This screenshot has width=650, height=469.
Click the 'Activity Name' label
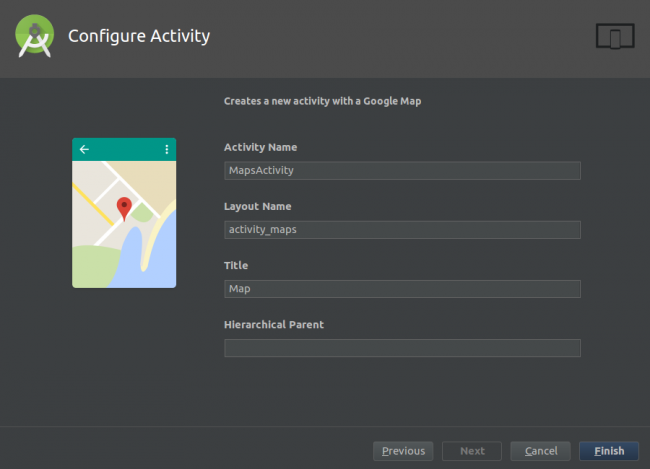coord(260,147)
